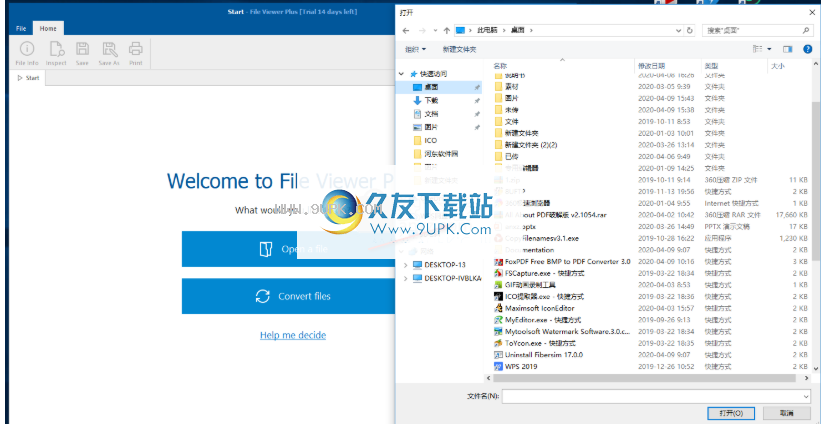Click the 取消 cancel button
The image size is (821, 424).
(x=786, y=413)
